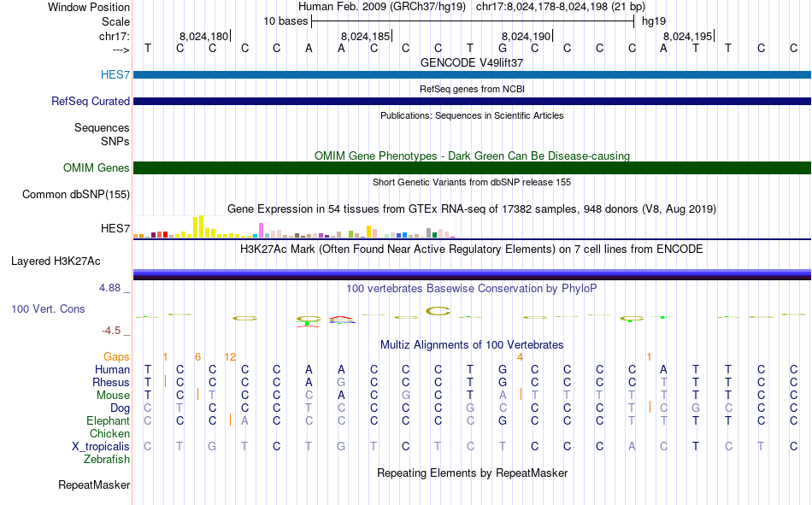The width and height of the screenshot is (812, 505).
Task: Click the blue-purple H3K27Ac signal band
Action: coord(472,274)
